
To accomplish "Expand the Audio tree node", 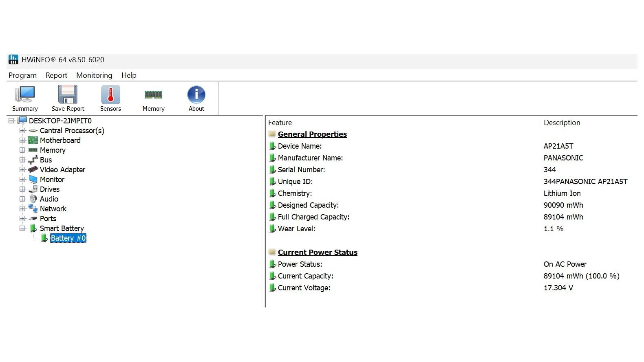I will tap(22, 199).
